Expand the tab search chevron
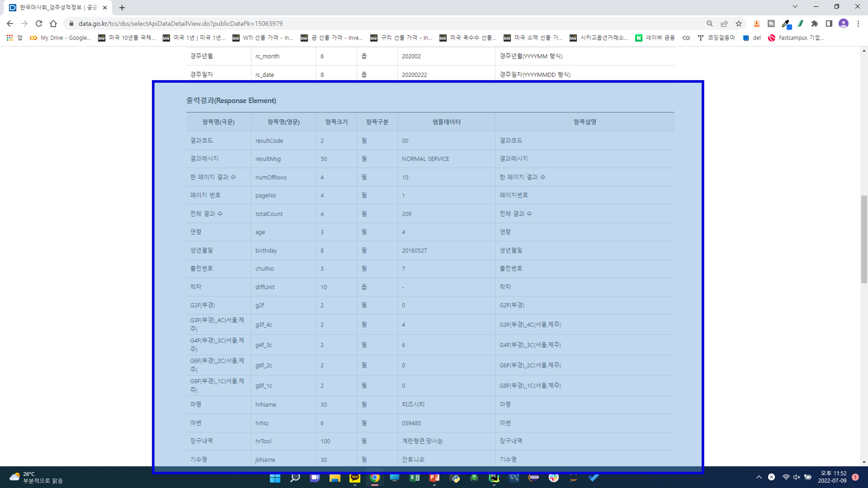The image size is (868, 488). 795,6
